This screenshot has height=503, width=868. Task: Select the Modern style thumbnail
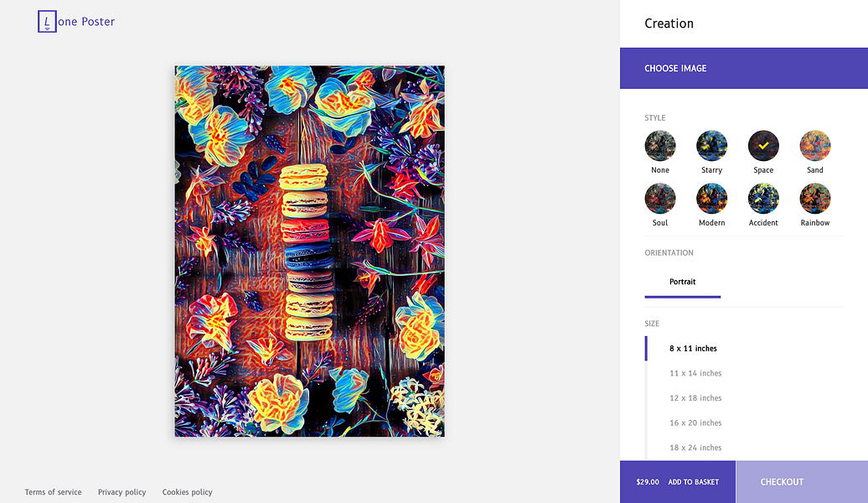pos(711,200)
